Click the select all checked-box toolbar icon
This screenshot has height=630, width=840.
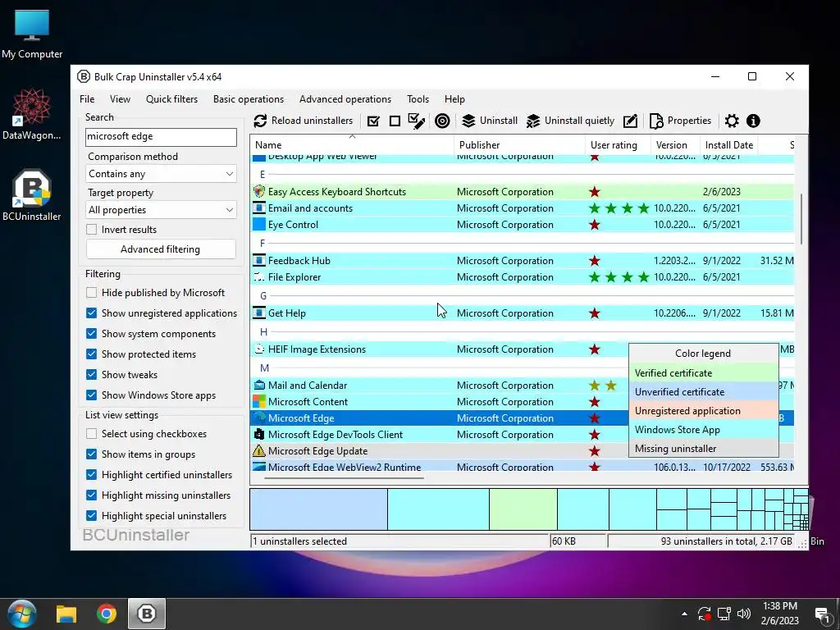(373, 121)
